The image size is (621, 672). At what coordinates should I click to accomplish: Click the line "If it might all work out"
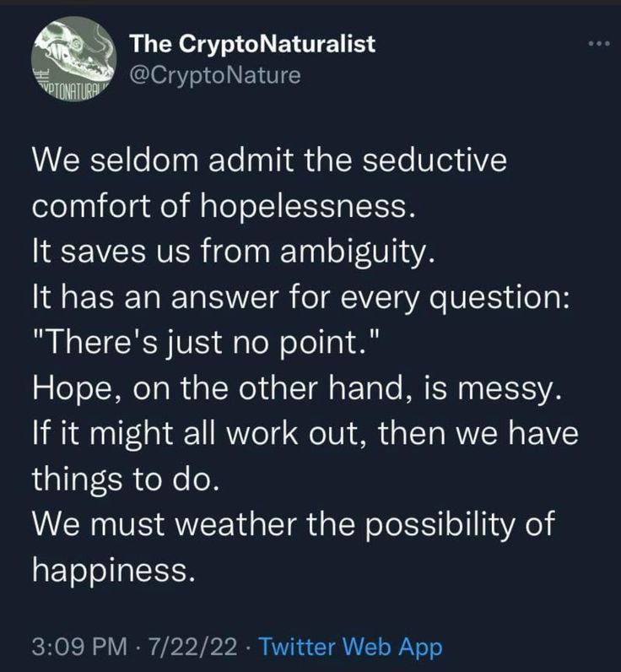tap(305, 433)
